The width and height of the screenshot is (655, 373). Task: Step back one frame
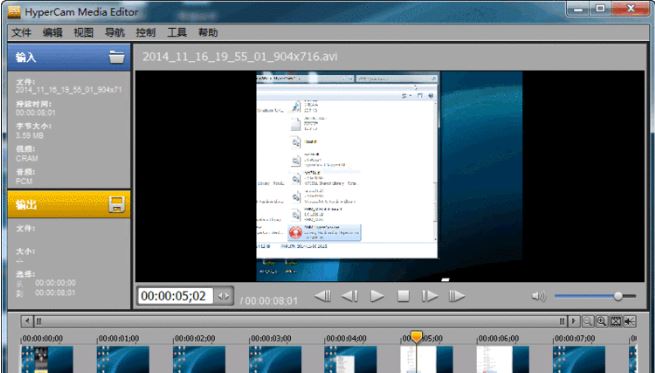tap(350, 296)
